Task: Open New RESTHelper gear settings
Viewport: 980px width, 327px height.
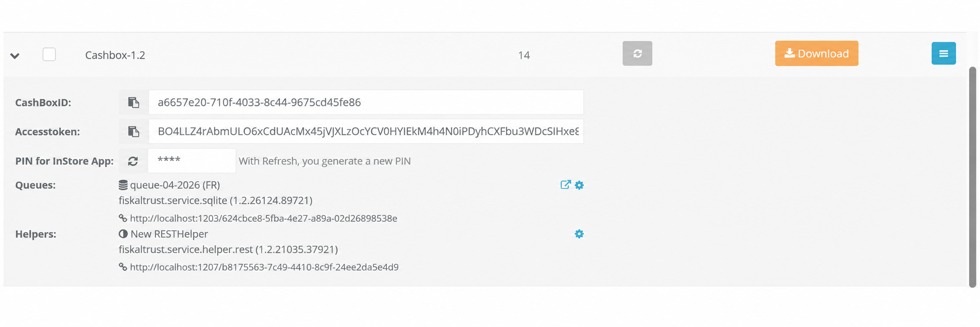Action: point(579,234)
